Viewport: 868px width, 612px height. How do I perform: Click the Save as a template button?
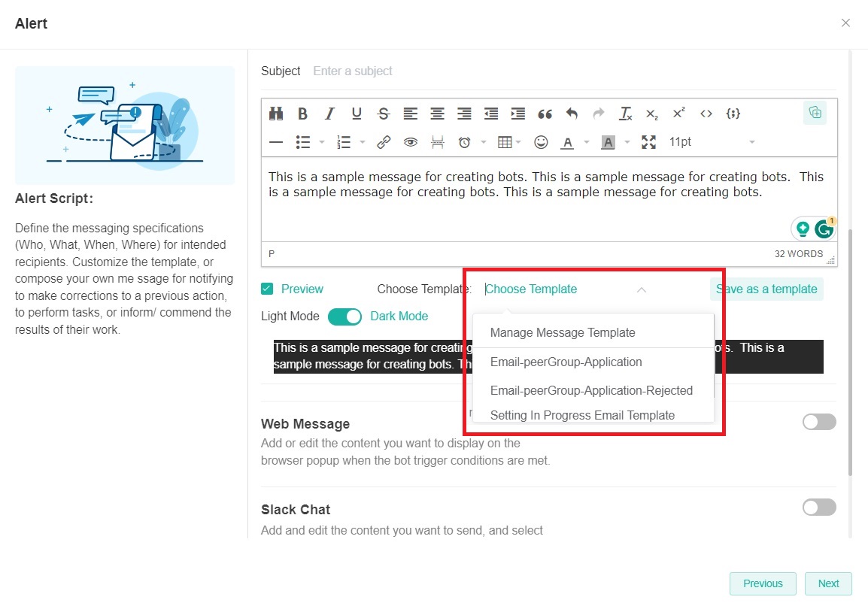(x=766, y=289)
